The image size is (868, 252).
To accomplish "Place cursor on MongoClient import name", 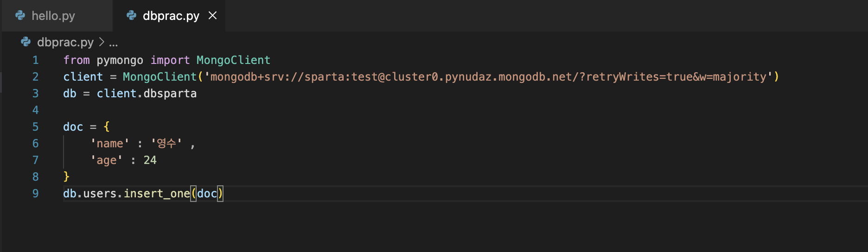I will coord(233,60).
